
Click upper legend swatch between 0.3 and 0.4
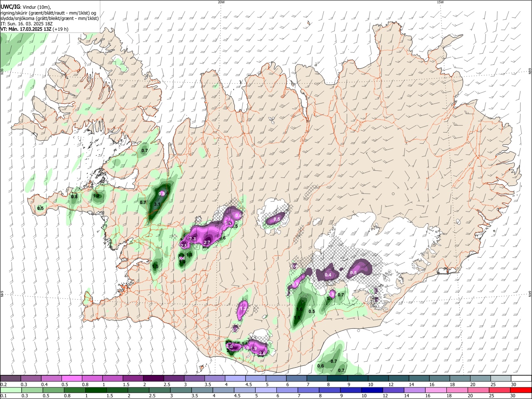click(31, 378)
